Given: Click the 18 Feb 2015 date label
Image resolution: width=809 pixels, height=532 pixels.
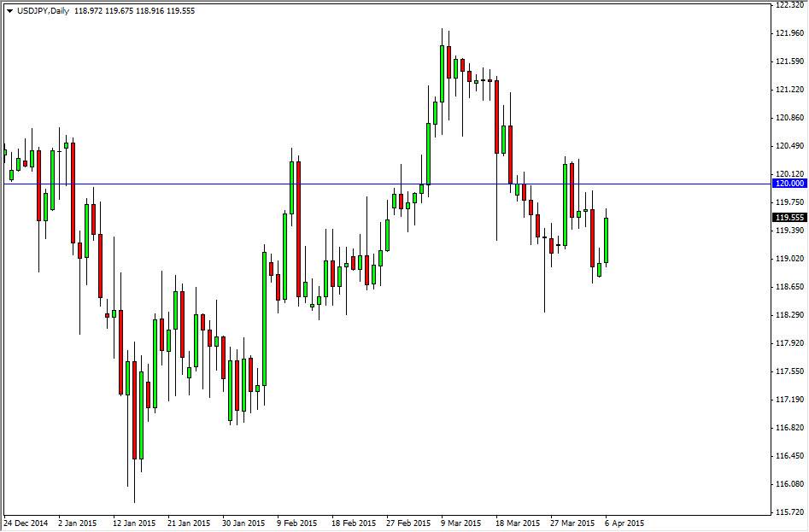Looking at the screenshot, I should (x=353, y=522).
